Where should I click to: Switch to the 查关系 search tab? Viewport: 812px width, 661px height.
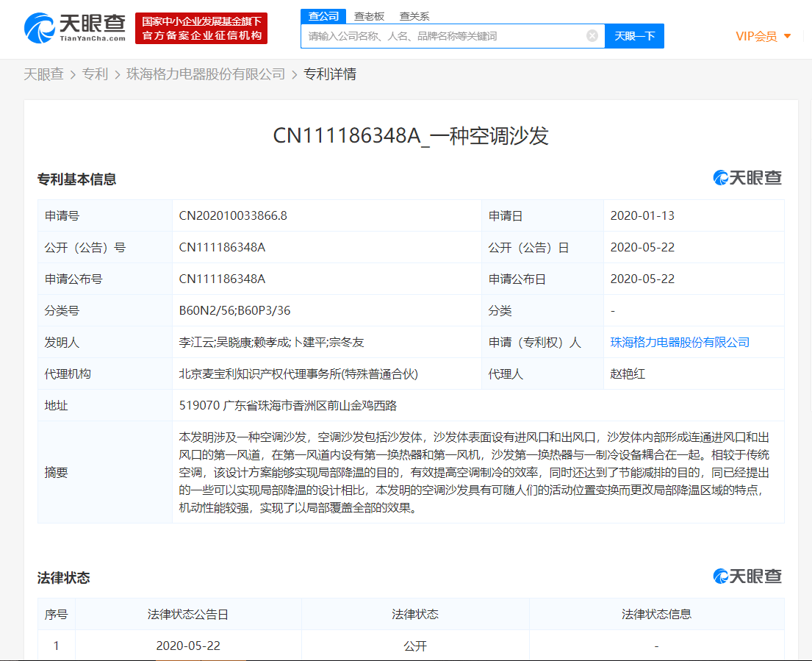(414, 15)
